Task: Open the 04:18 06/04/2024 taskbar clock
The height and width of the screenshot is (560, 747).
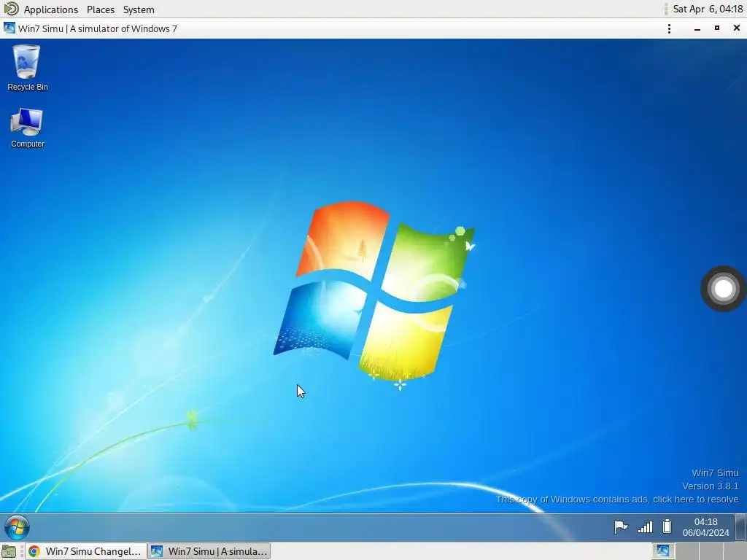Action: (705, 527)
